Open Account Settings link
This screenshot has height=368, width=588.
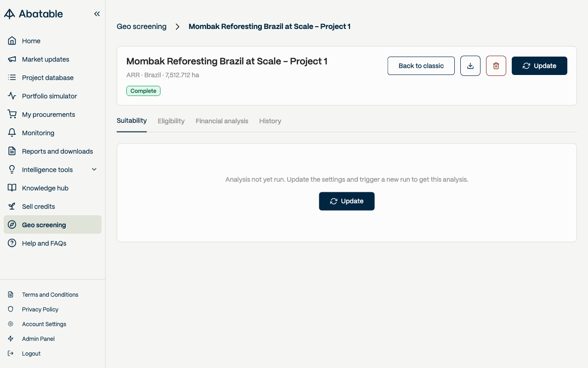44,324
